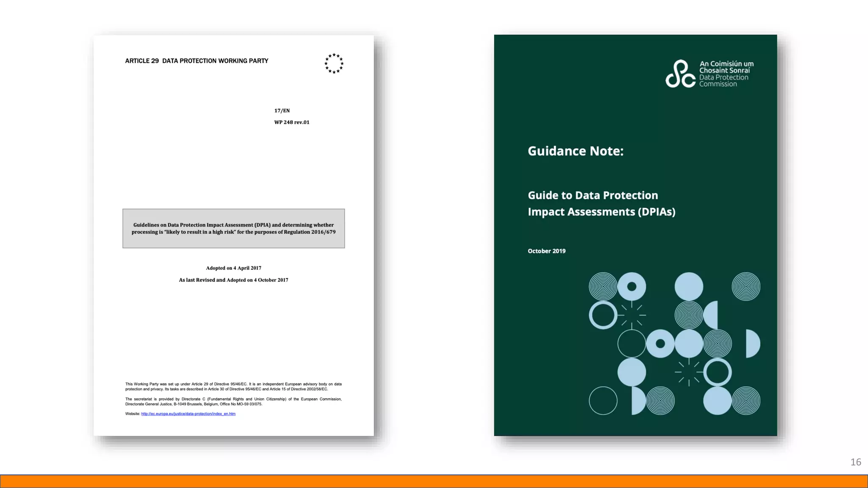The width and height of the screenshot is (868, 488).
Task: Click the 'WP 248 rev.01' reference text
Action: tap(292, 122)
